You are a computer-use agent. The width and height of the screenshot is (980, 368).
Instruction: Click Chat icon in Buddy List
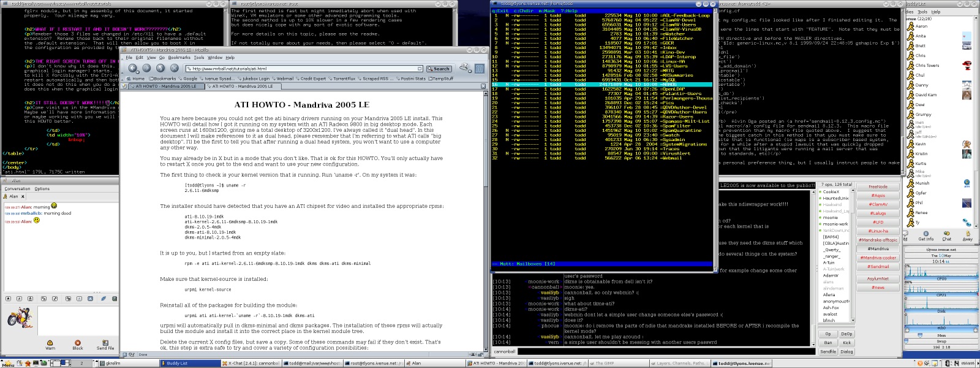[947, 236]
